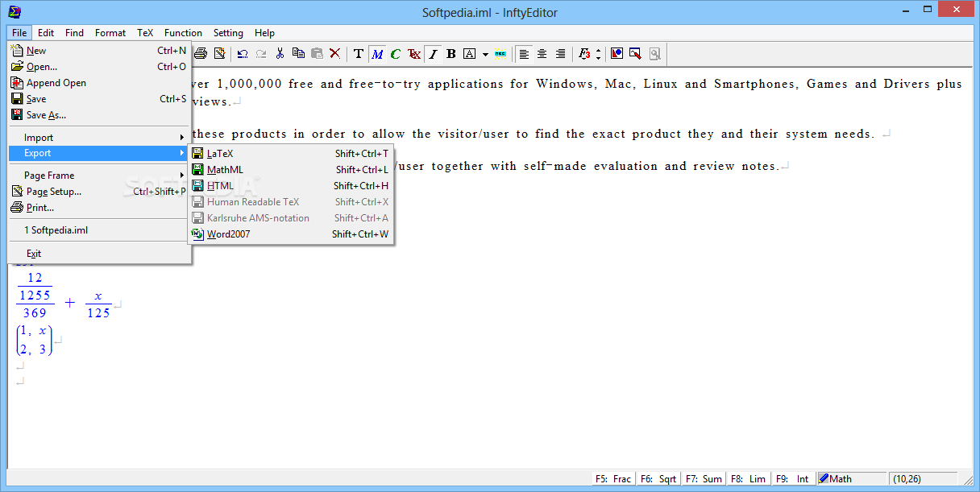Click the x over 125 fraction
Image resolution: width=980 pixels, height=492 pixels.
pos(98,304)
